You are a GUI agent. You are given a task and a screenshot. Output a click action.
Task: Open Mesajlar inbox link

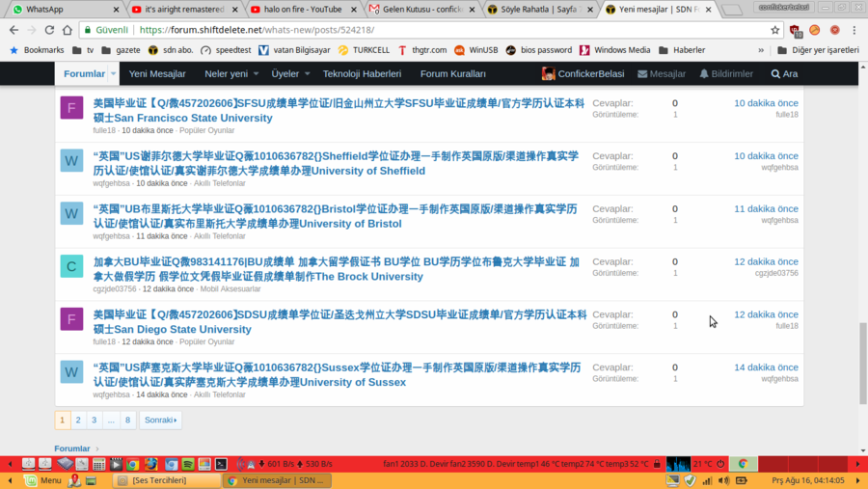662,73
